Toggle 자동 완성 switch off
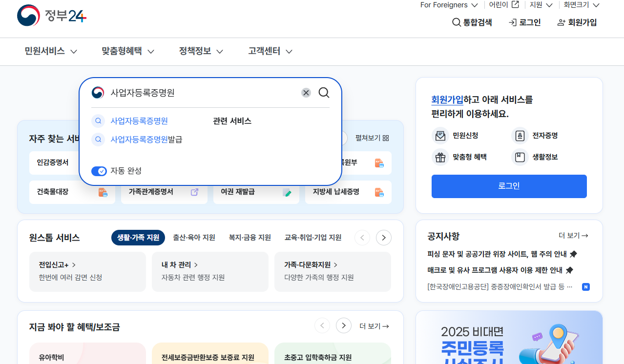624x364 pixels. (x=99, y=171)
